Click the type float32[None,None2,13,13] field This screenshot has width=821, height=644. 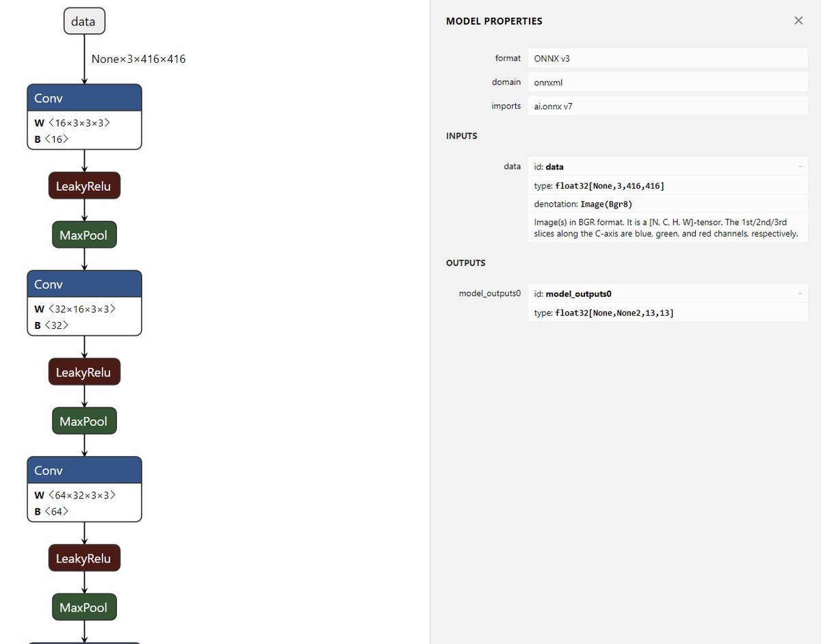click(x=668, y=312)
